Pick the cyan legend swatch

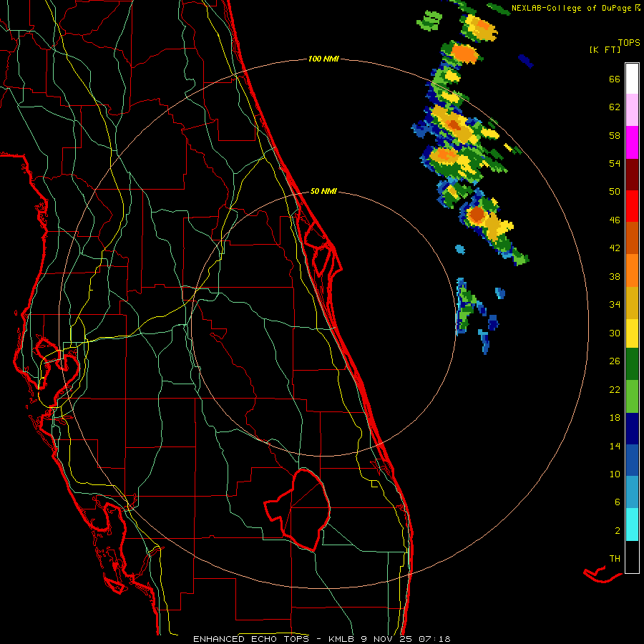click(632, 525)
